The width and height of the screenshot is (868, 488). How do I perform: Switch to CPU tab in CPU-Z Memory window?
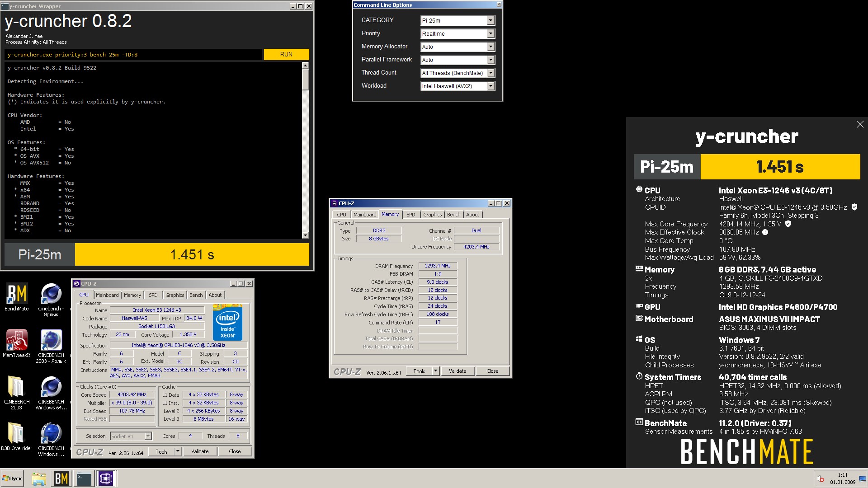(341, 215)
